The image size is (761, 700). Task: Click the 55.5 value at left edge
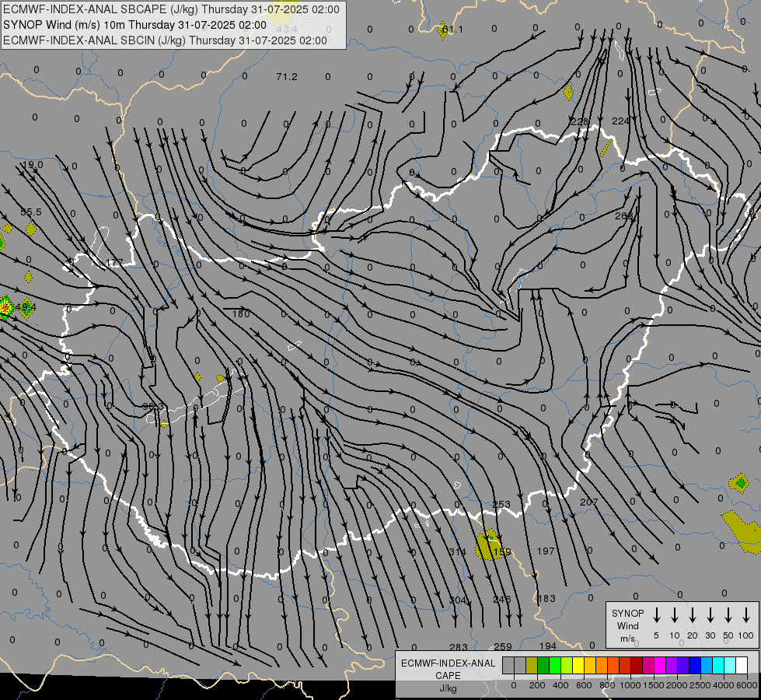31,212
